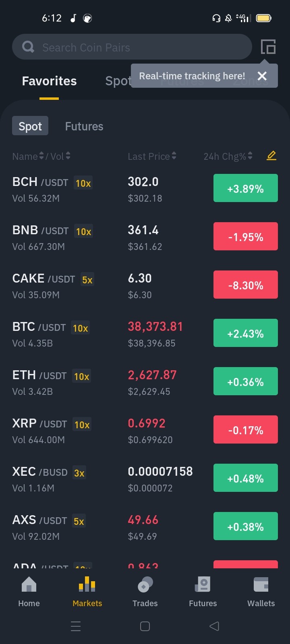290x644 pixels.
Task: Sort list by 24h Chg% arrows
Action: coord(250,156)
